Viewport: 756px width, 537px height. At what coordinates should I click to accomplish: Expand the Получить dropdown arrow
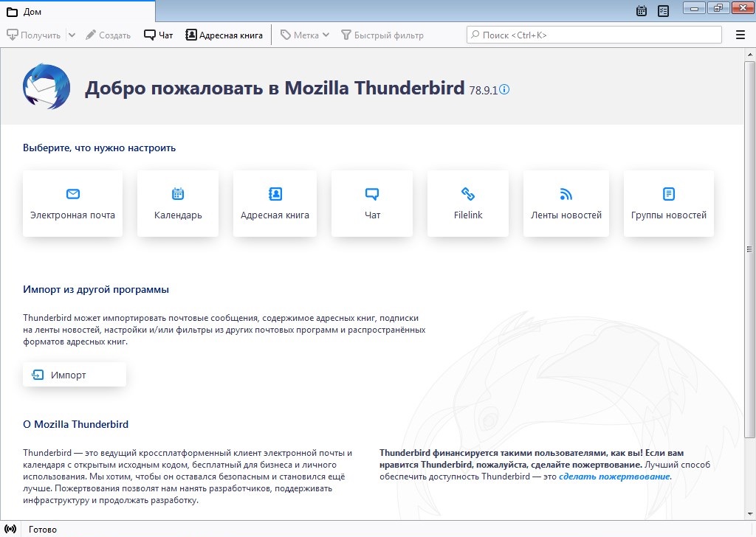(x=72, y=35)
